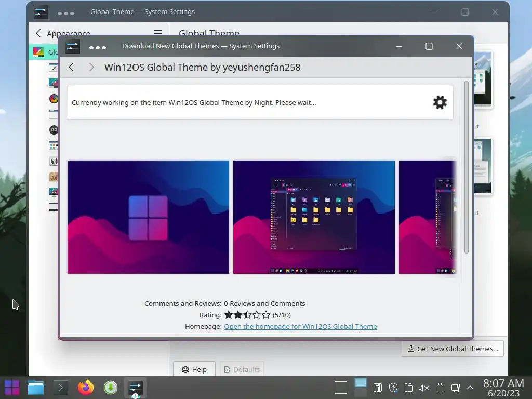Viewport: 532px width, 399px height.
Task: Go back in the Download New Global Themes dialog
Action: point(71,67)
